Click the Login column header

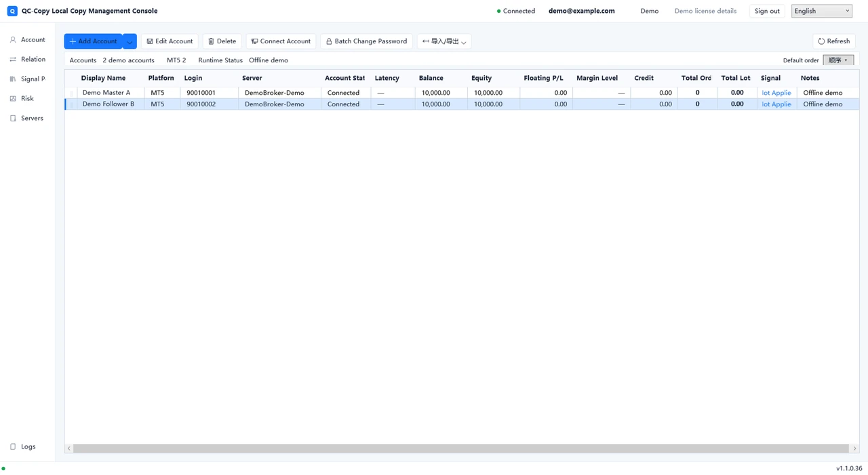coord(193,78)
